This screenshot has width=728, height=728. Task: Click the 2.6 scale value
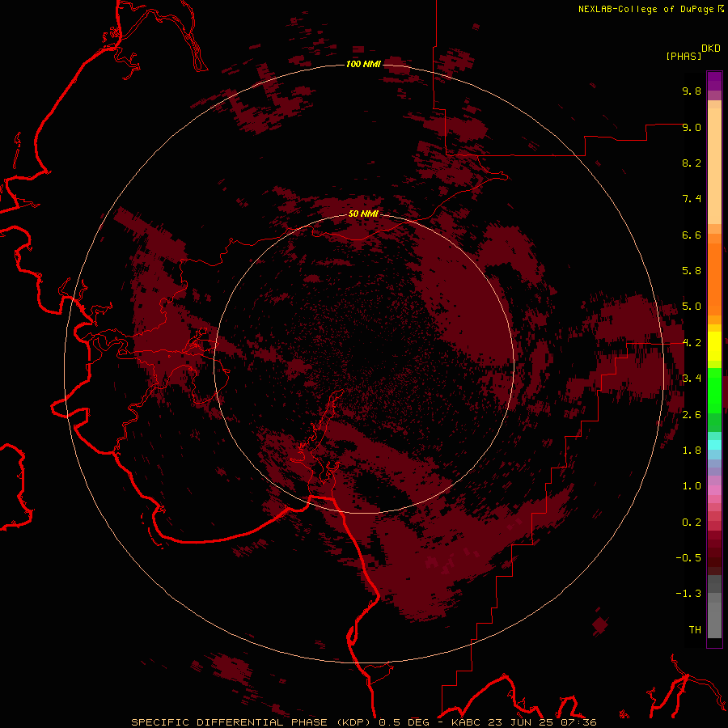point(692,415)
